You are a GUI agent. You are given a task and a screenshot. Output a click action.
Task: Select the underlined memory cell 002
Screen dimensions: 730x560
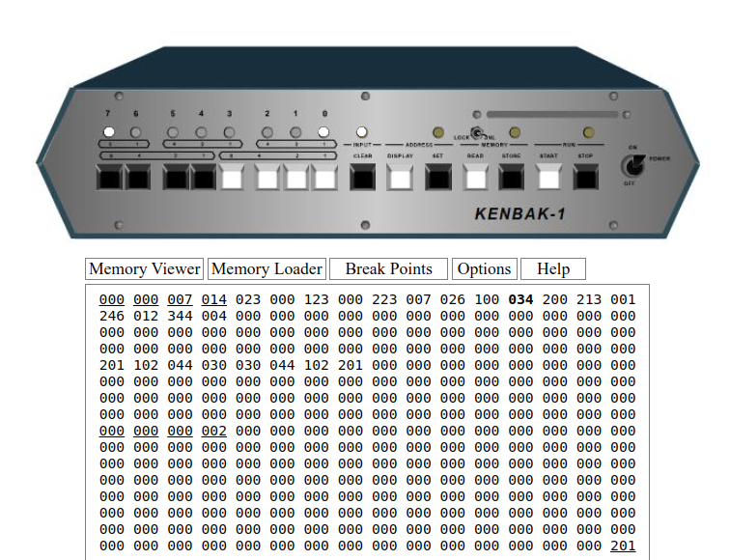(214, 431)
